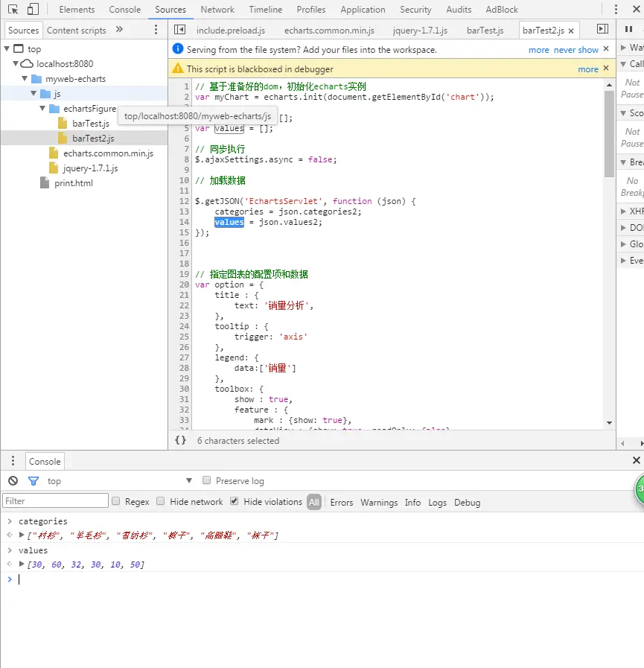Activate the inspect element picker icon

click(13, 10)
